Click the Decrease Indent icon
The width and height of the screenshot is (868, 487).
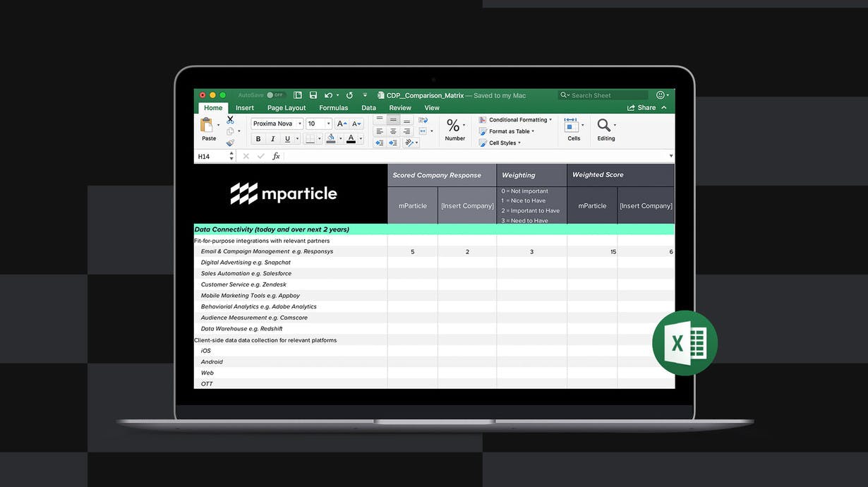click(380, 143)
